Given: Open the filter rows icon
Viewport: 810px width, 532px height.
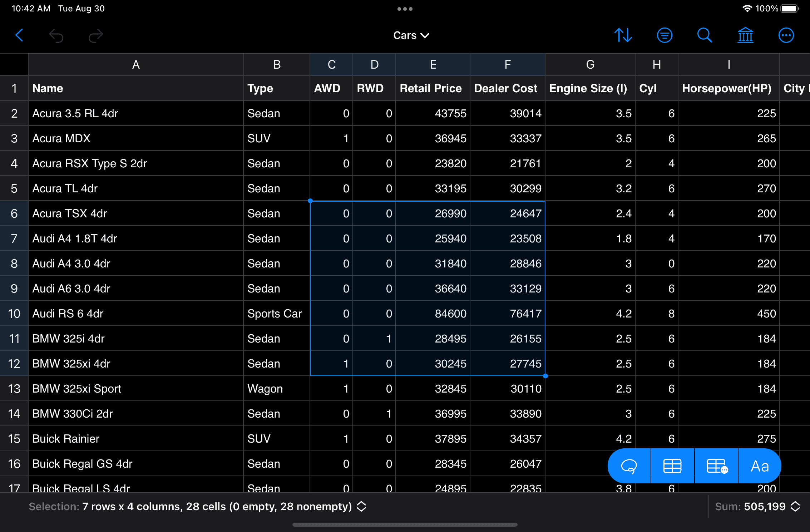Looking at the screenshot, I should pyautogui.click(x=665, y=35).
